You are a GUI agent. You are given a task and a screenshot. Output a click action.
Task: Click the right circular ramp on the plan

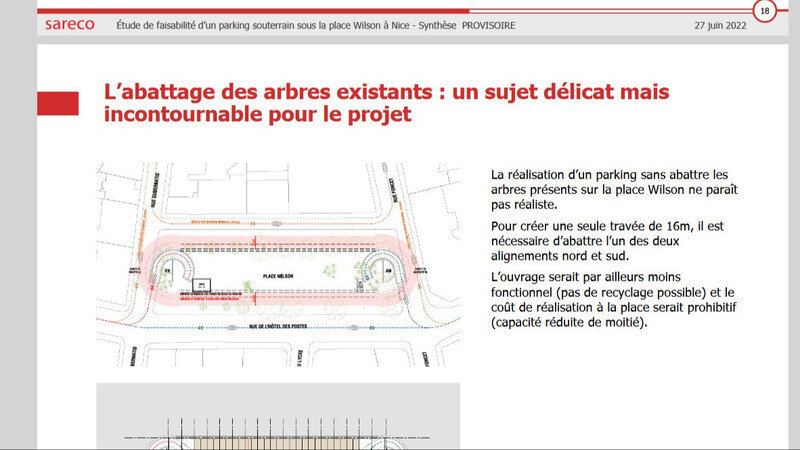[x=386, y=270]
